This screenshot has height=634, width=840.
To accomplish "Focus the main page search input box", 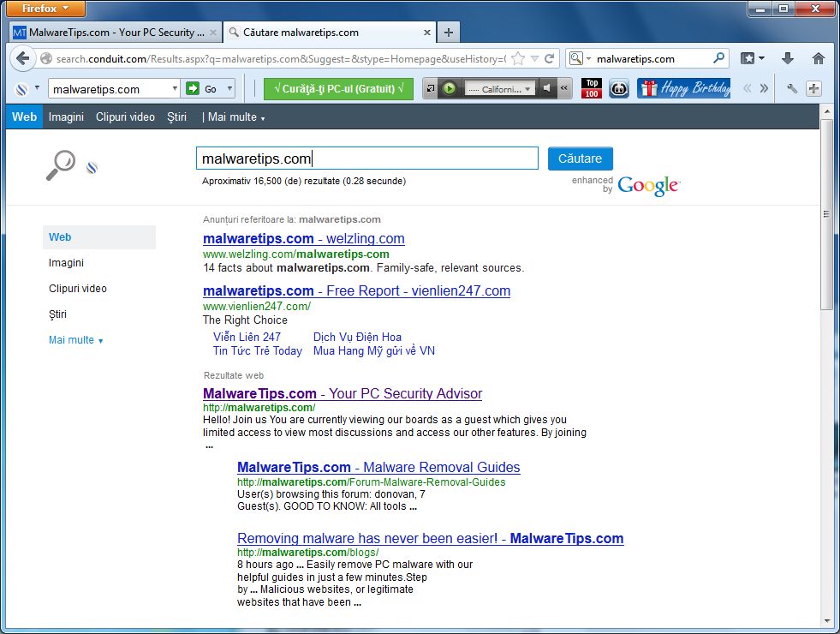I will [x=367, y=158].
